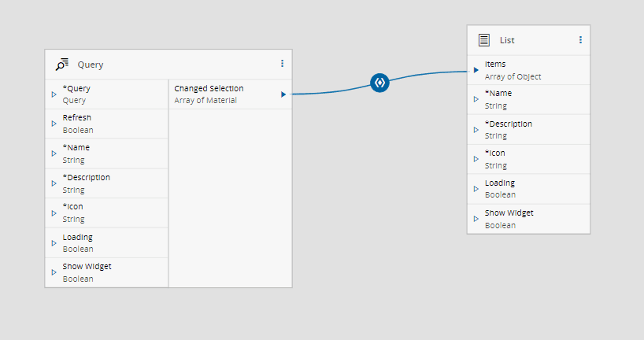This screenshot has height=340, width=644.
Task: Click the Changed Selection output port arrow
Action: tap(283, 94)
